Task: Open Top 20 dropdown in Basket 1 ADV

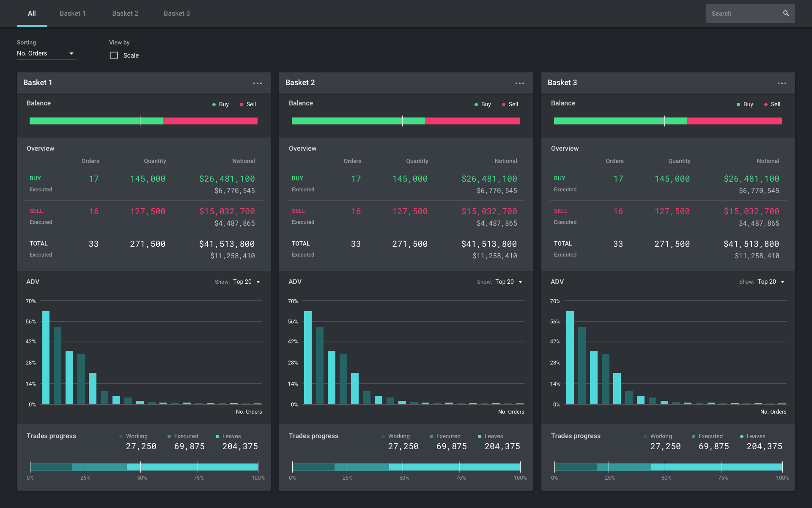Action: 247,282
